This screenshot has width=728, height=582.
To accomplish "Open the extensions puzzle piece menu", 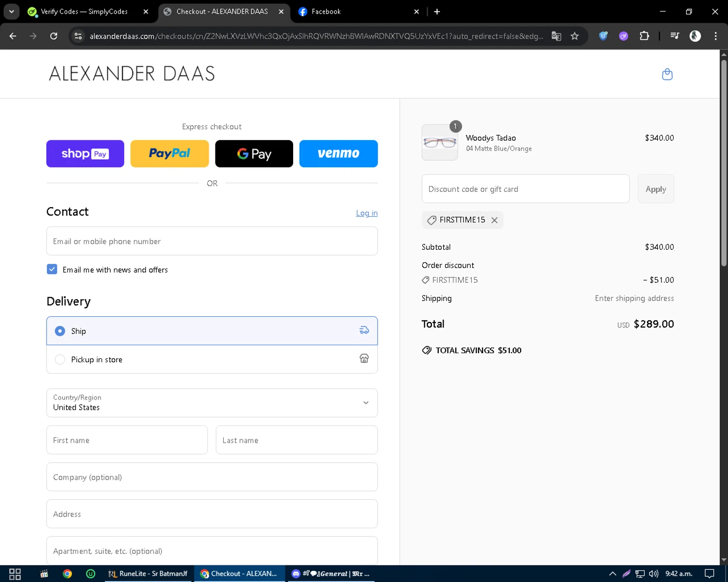I will tap(645, 35).
